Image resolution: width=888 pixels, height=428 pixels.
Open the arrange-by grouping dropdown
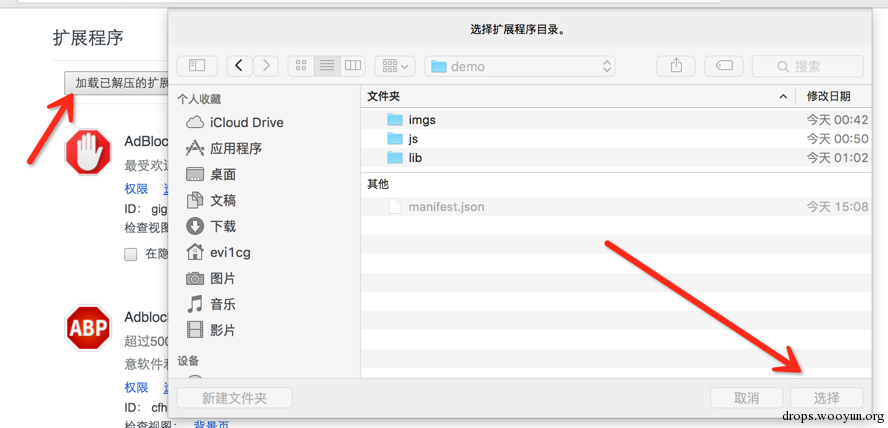pos(395,66)
